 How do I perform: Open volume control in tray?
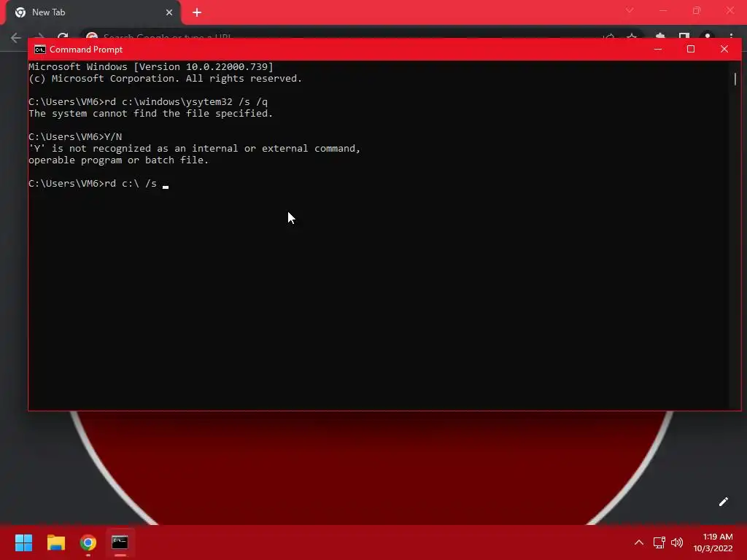click(x=677, y=542)
